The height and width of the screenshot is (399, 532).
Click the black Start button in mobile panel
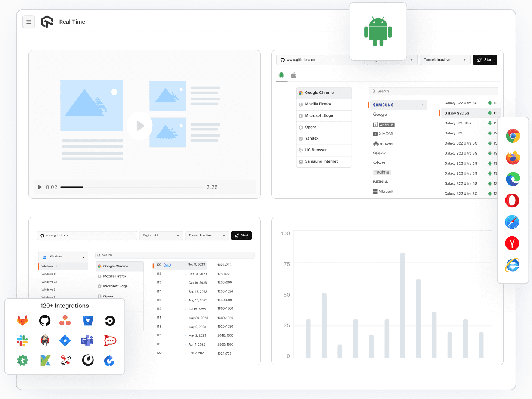click(485, 60)
